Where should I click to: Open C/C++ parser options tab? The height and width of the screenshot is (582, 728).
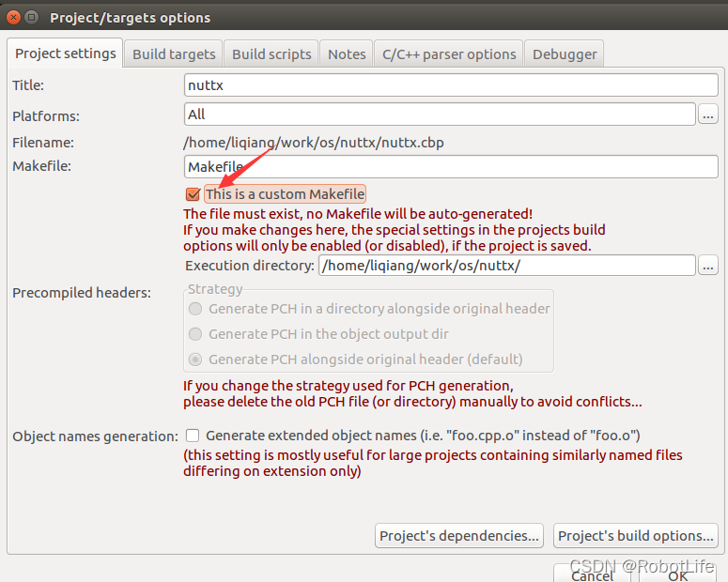pos(449,54)
